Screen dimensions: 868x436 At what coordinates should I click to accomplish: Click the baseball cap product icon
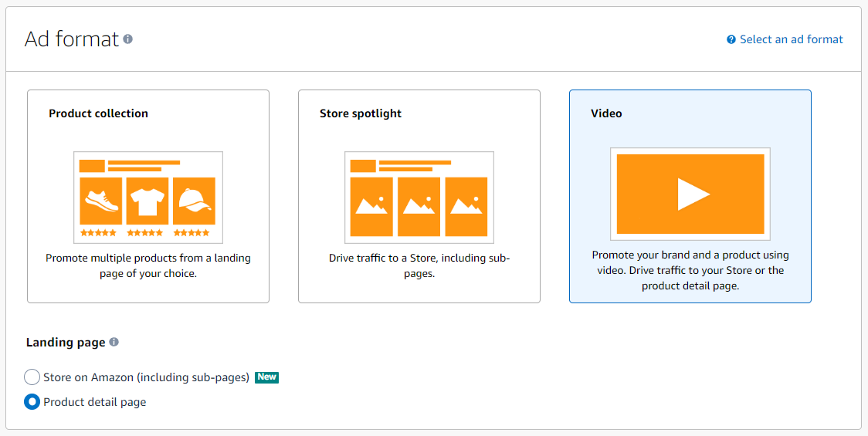[x=195, y=201]
